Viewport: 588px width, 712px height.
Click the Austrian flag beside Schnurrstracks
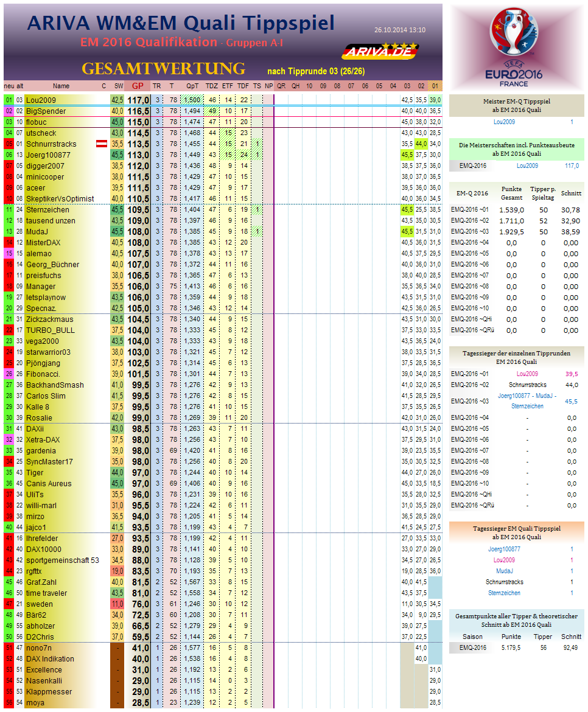(x=102, y=144)
